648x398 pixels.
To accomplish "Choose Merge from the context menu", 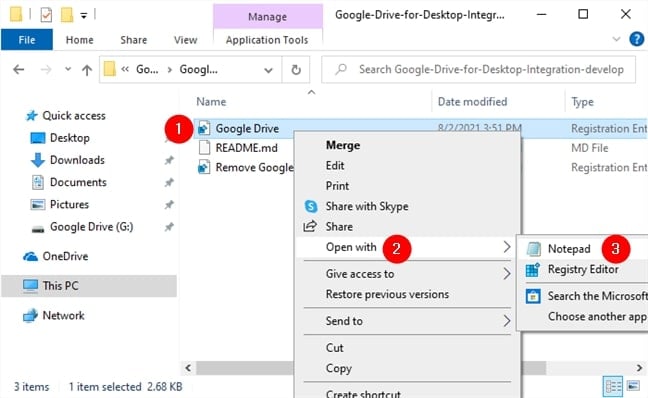I will [x=343, y=145].
